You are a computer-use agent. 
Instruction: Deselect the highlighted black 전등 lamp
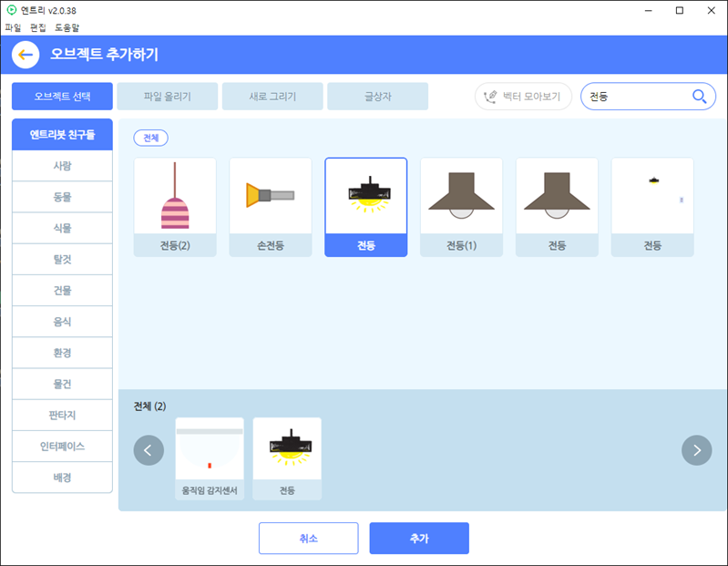tap(366, 207)
